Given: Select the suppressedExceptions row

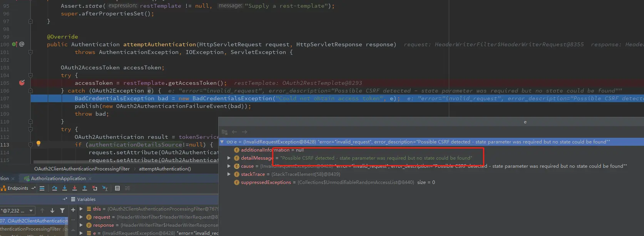Looking at the screenshot, I should click(431, 182).
